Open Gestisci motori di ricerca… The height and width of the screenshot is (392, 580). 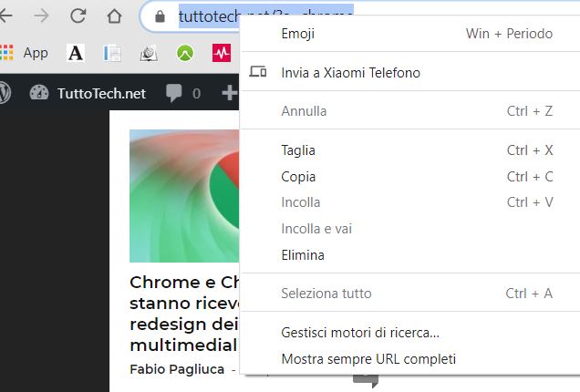coord(360,333)
